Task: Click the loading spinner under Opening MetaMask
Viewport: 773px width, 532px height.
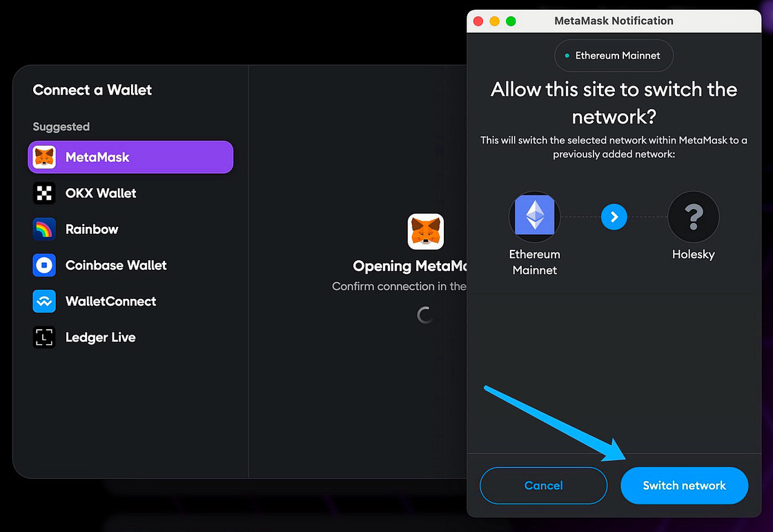Action: point(426,315)
